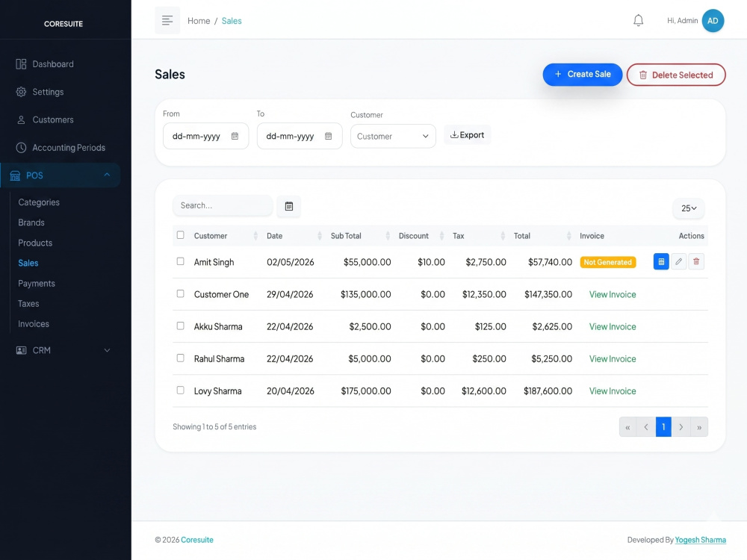The height and width of the screenshot is (560, 747).
Task: Sort by Discount column arrows
Action: pos(441,236)
